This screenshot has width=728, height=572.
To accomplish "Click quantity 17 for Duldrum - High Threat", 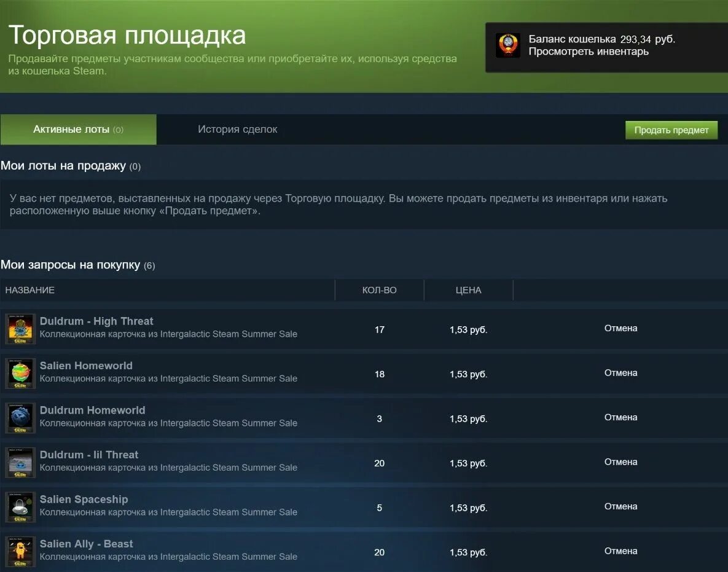I will [379, 330].
